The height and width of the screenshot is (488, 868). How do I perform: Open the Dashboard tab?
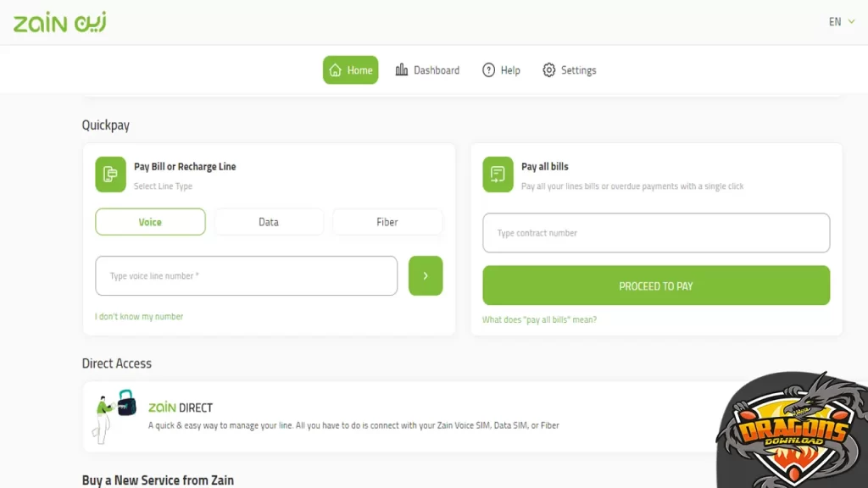(x=428, y=70)
